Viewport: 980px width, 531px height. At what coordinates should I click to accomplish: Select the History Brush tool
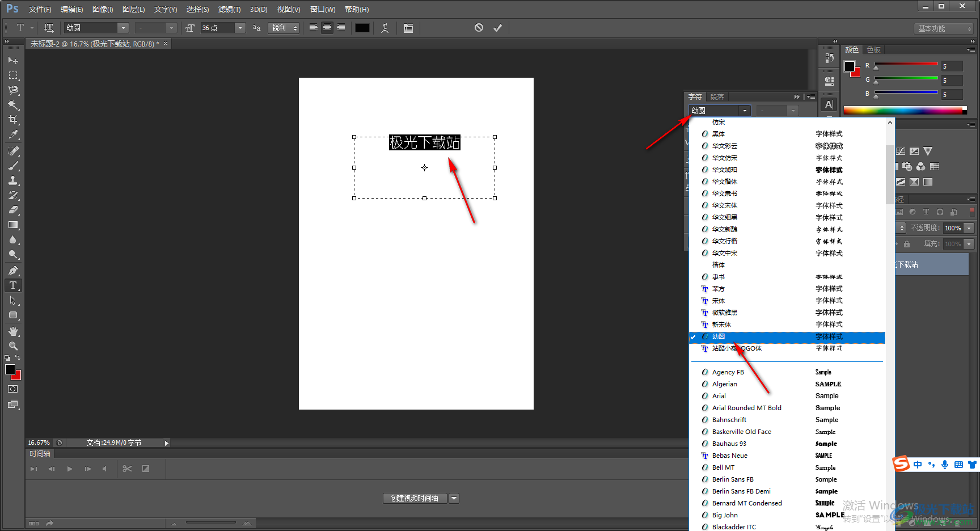click(13, 195)
